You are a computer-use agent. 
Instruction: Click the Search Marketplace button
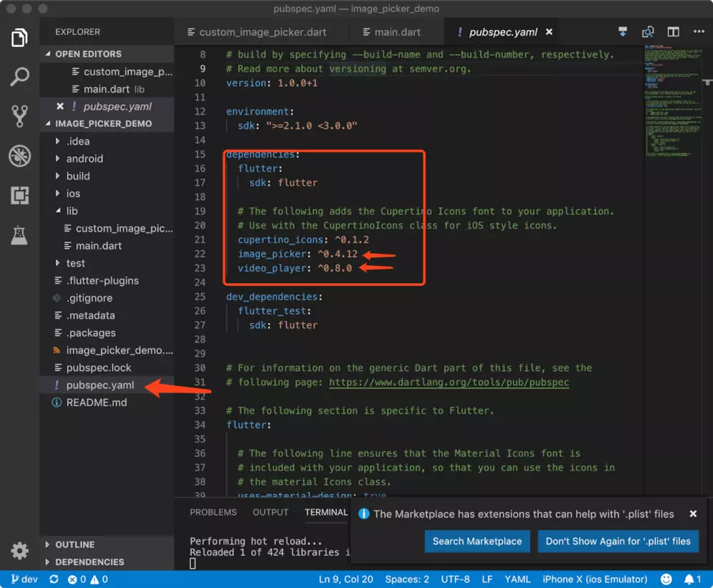point(477,541)
